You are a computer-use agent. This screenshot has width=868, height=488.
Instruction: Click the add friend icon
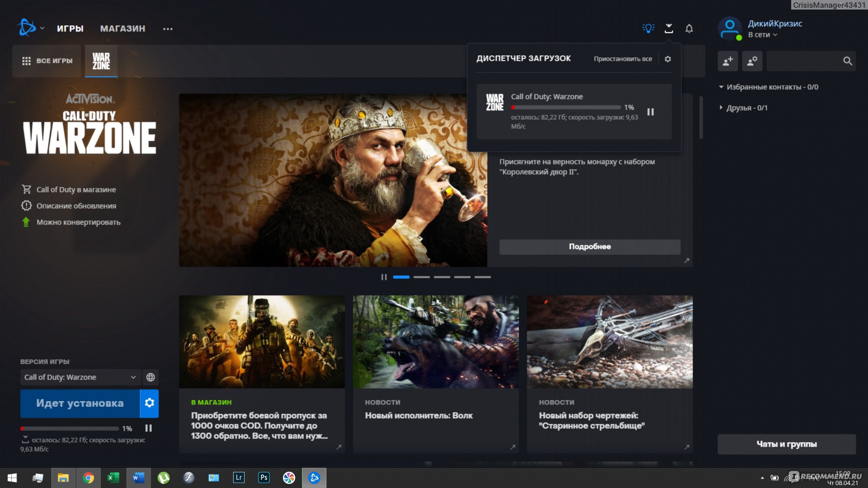(728, 61)
